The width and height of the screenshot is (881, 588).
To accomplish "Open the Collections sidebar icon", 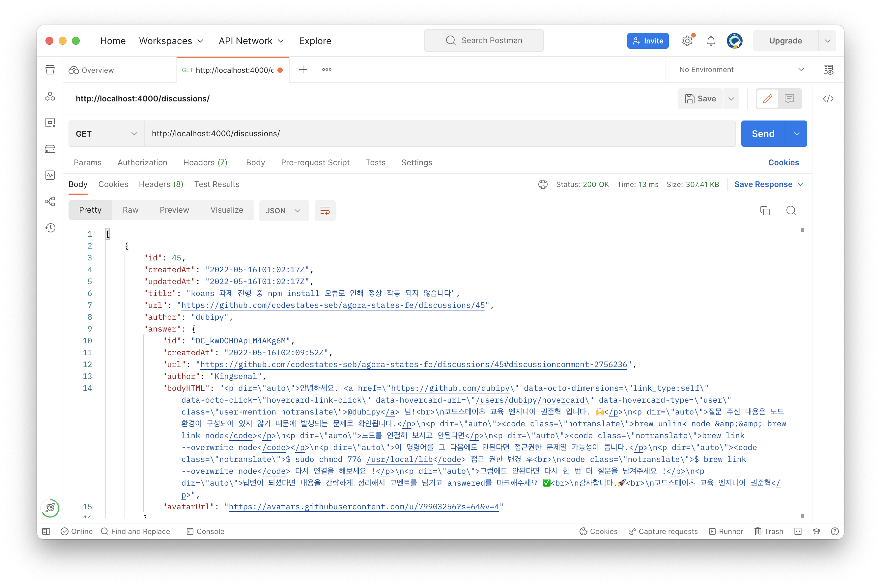I will click(50, 70).
